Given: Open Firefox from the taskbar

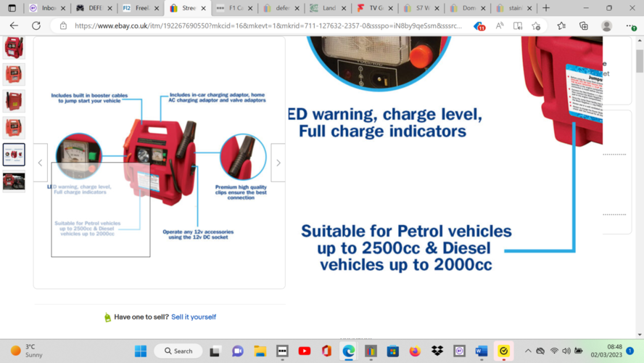Looking at the screenshot, I should [x=416, y=351].
